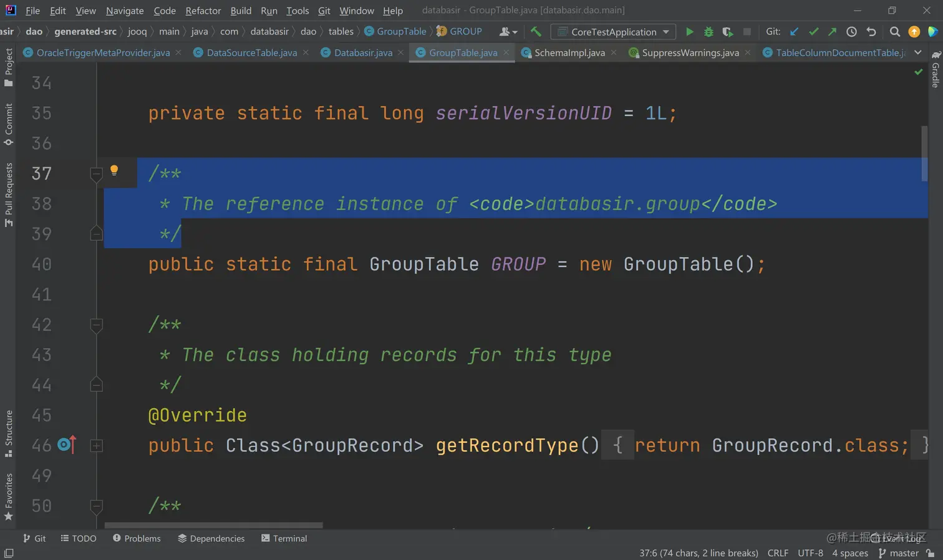The width and height of the screenshot is (943, 560).
Task: Click the GROUP field breadcrumb
Action: [460, 32]
